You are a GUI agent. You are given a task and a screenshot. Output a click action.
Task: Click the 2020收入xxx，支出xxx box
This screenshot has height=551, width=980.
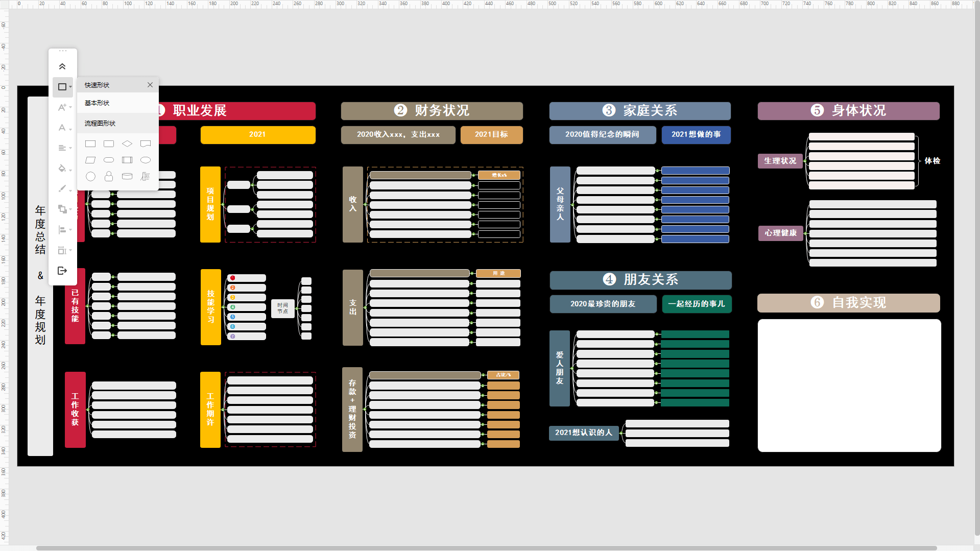pos(398,135)
